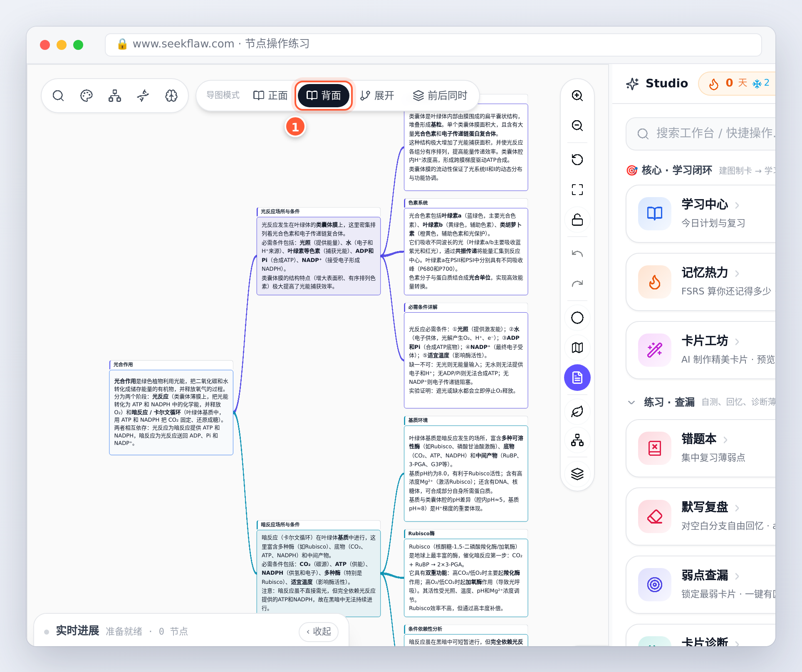Click the snowflake freeze count icon
This screenshot has width=802, height=672.
coord(757,84)
